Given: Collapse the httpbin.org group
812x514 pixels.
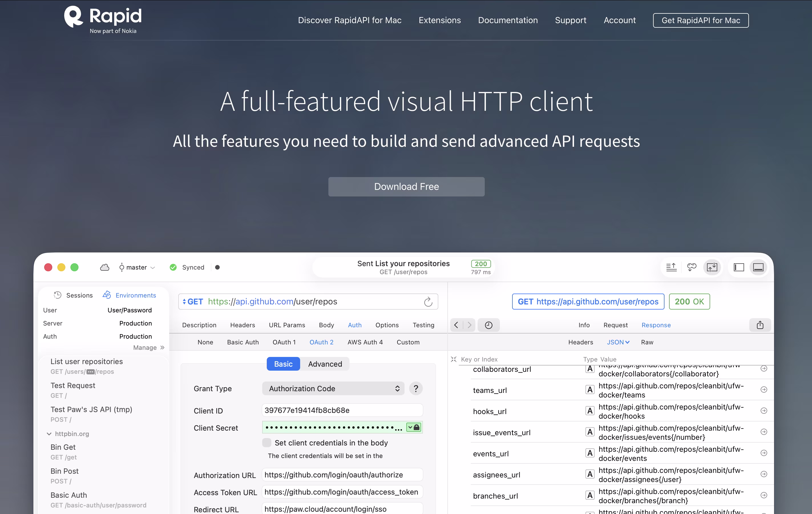Looking at the screenshot, I should pyautogui.click(x=49, y=434).
